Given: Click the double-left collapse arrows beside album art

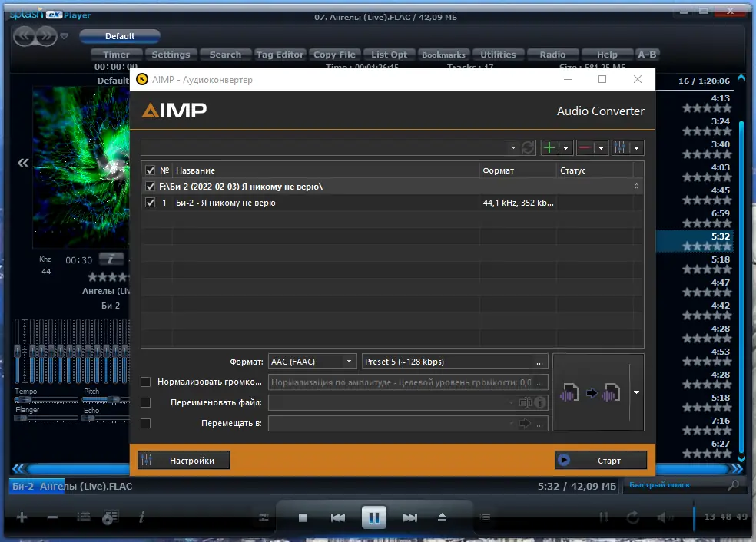Looking at the screenshot, I should [x=23, y=163].
